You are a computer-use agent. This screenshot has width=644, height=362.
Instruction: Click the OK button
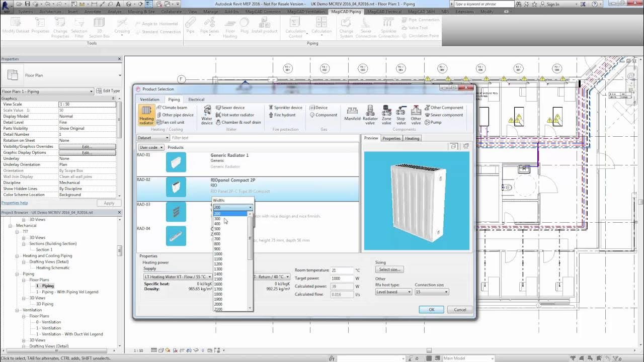click(x=431, y=310)
